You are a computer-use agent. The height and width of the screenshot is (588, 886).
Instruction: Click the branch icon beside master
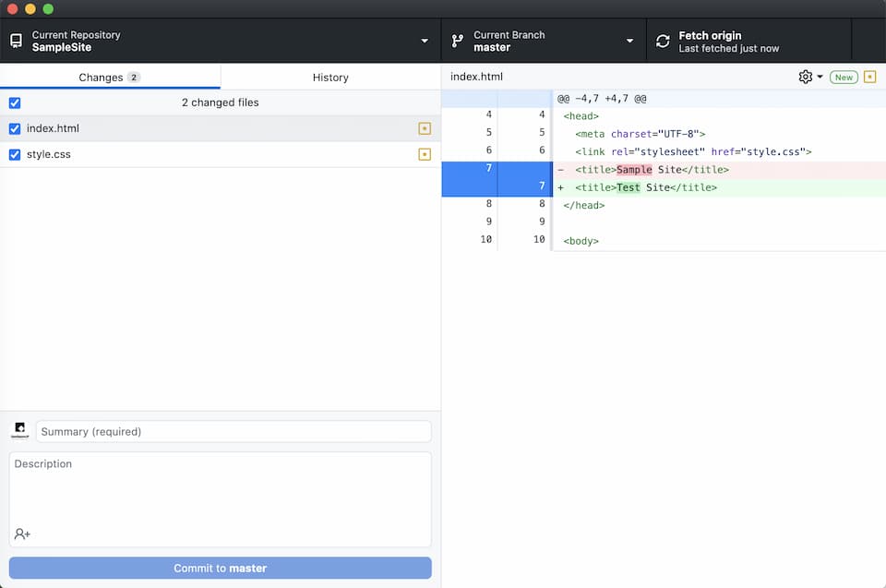[457, 41]
